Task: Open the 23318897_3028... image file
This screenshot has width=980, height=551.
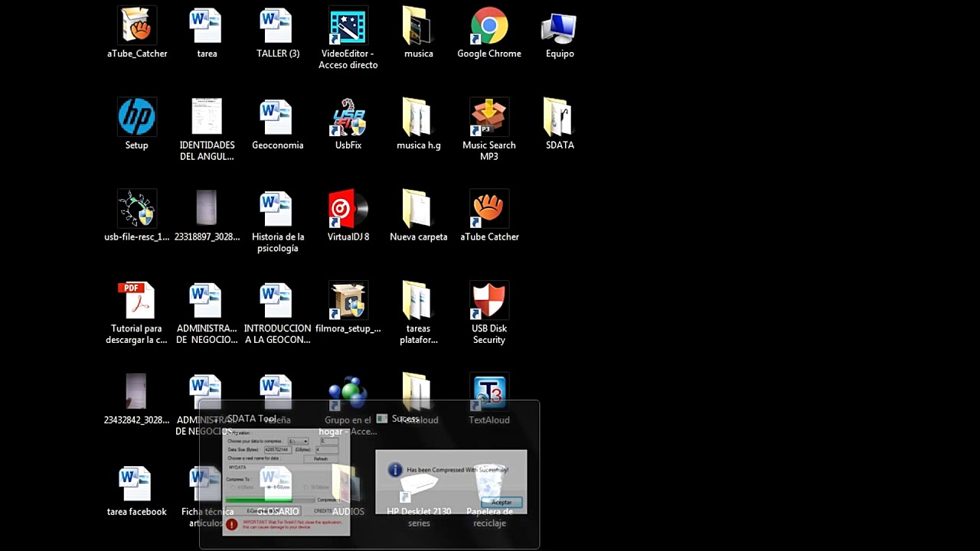Action: coord(207,216)
